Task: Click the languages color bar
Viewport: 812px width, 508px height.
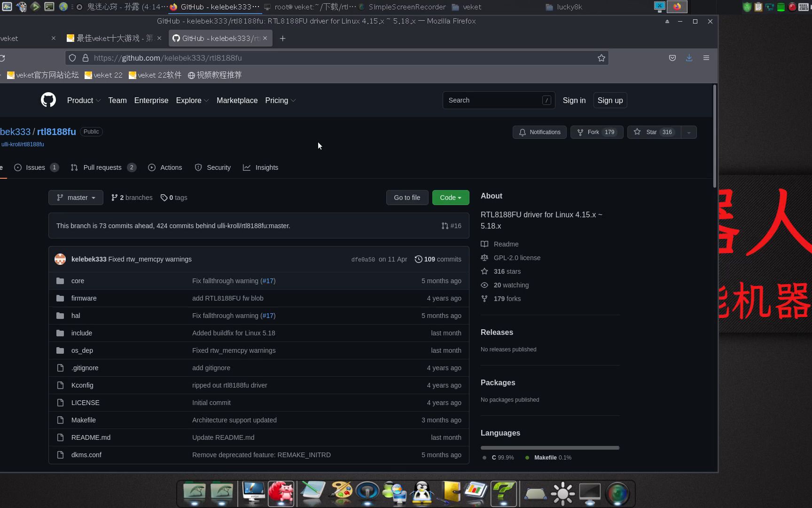Action: (x=550, y=448)
